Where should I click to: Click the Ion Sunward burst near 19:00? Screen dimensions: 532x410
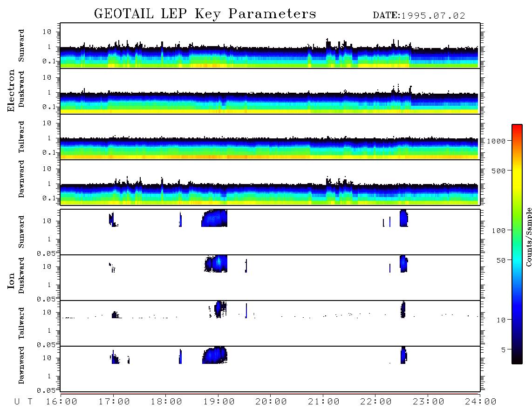point(214,218)
